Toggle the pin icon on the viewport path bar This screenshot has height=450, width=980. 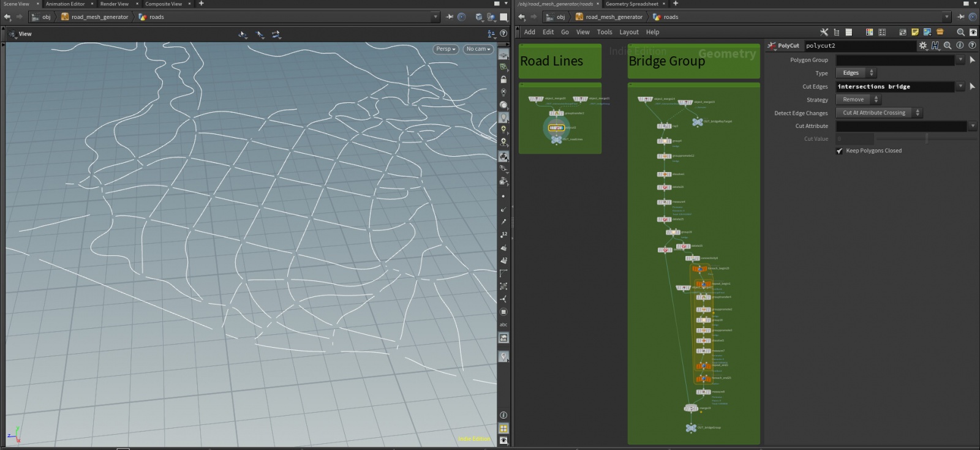450,17
